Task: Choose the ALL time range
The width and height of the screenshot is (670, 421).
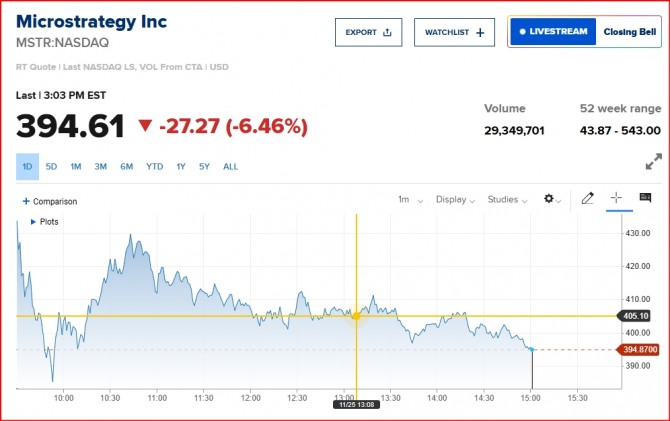Action: pyautogui.click(x=230, y=166)
